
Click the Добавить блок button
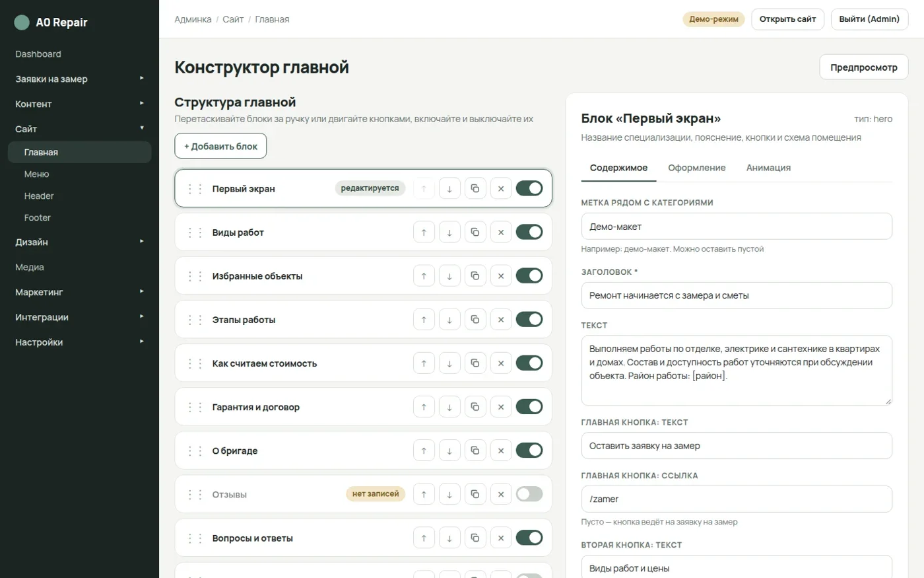click(220, 146)
